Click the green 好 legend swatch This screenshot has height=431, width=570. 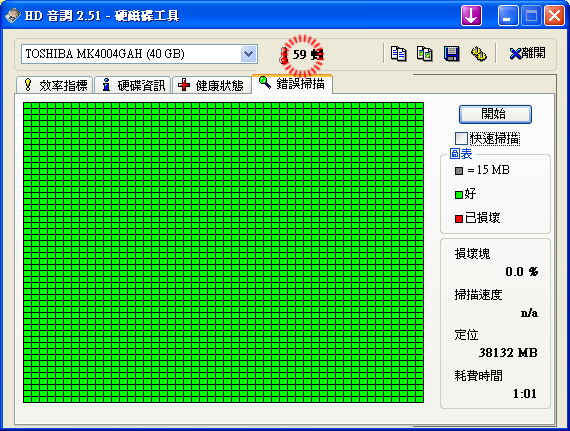tap(459, 195)
